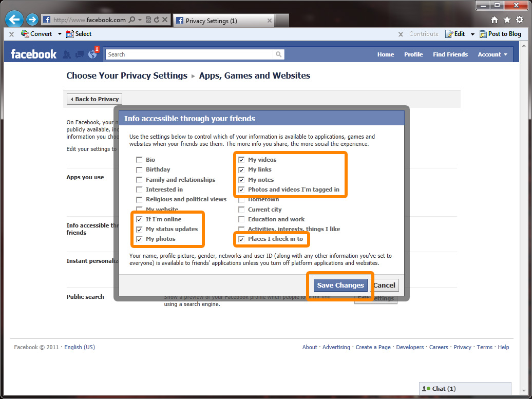Check the Interested in box

[139, 189]
